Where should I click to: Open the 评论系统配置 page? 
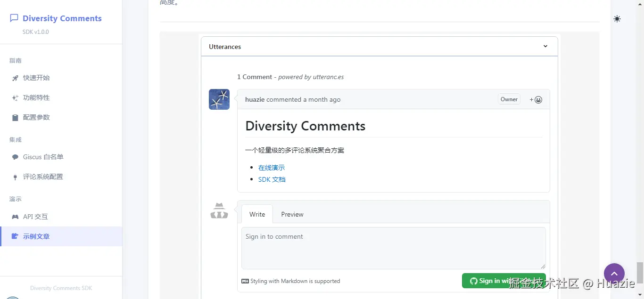click(x=61, y=177)
